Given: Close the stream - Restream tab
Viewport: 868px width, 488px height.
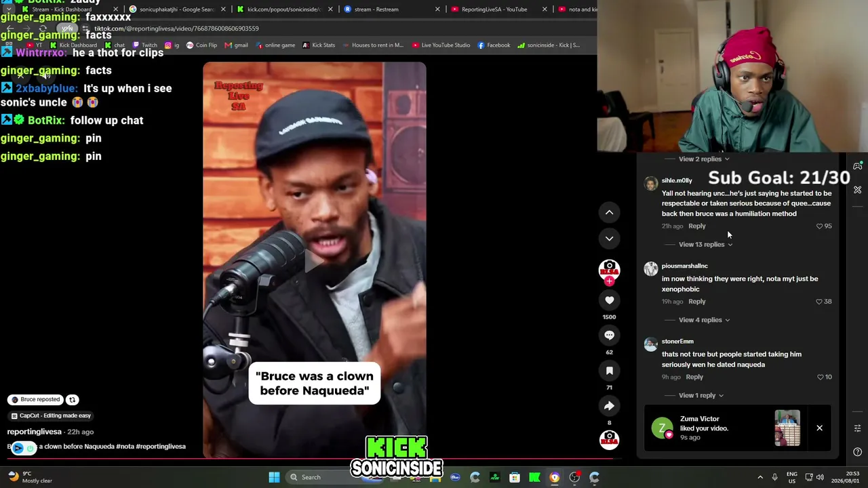Looking at the screenshot, I should [437, 9].
